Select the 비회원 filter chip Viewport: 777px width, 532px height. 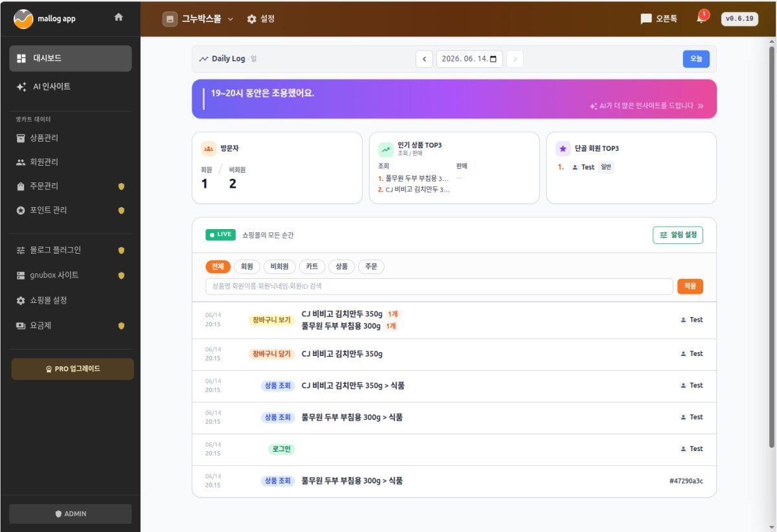tap(280, 267)
